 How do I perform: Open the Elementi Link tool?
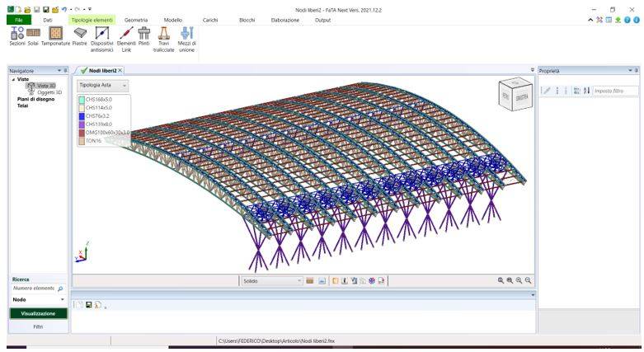coord(126,40)
